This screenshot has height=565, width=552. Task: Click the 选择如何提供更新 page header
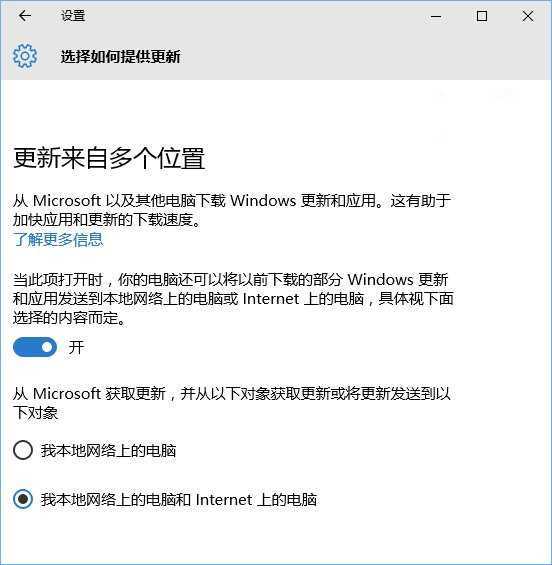pyautogui.click(x=121, y=57)
